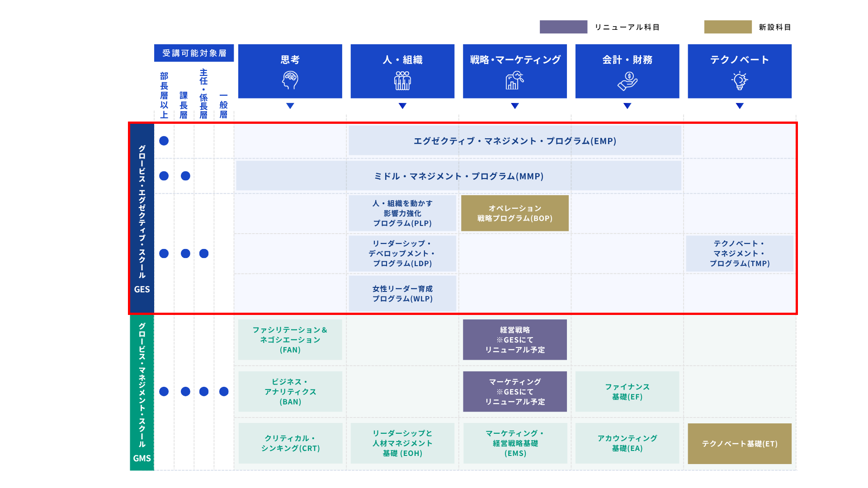The height and width of the screenshot is (488, 868).
Task: Click the down arrow below 会計・財務
Action: [x=627, y=106]
